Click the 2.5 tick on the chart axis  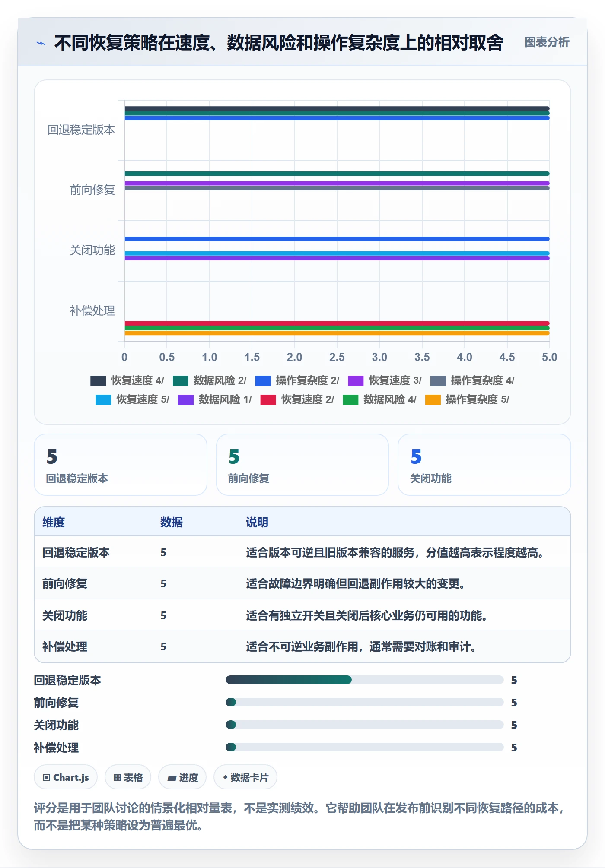pyautogui.click(x=337, y=357)
